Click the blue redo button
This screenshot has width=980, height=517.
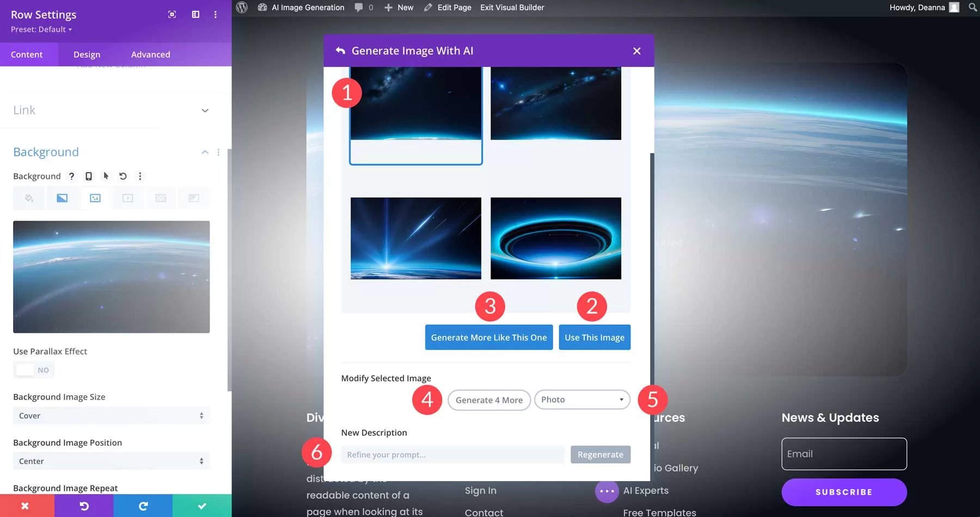143,506
